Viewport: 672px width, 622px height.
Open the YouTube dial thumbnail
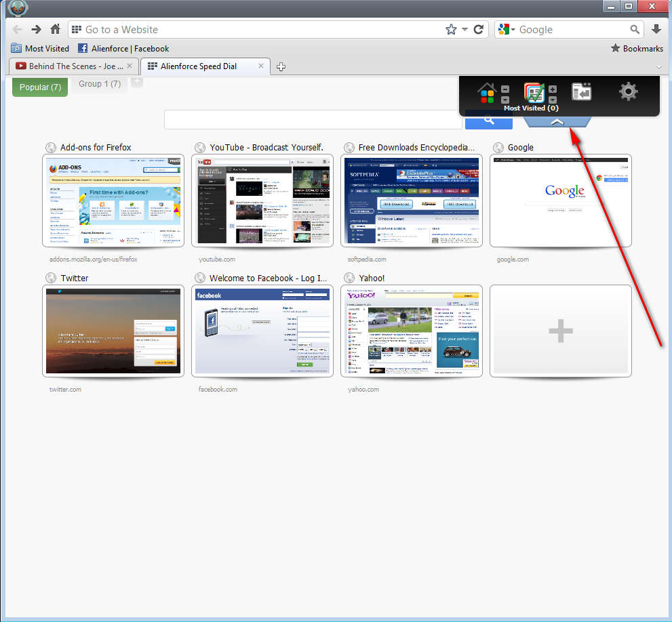coord(262,201)
